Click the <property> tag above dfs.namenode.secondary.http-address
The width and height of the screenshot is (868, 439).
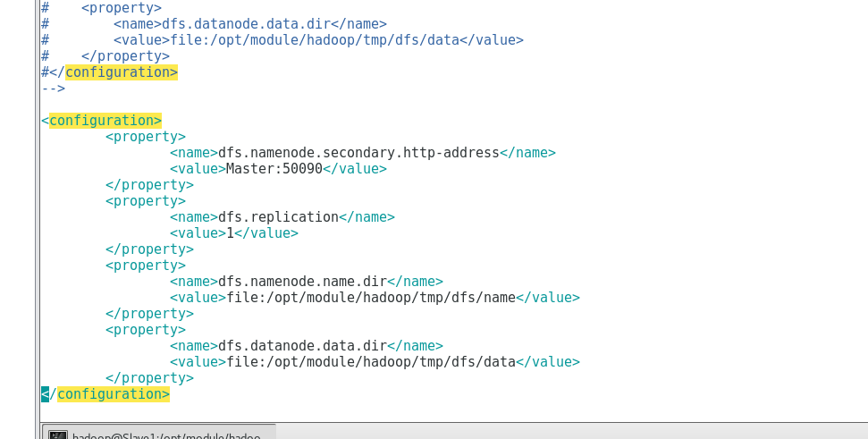pyautogui.click(x=146, y=137)
